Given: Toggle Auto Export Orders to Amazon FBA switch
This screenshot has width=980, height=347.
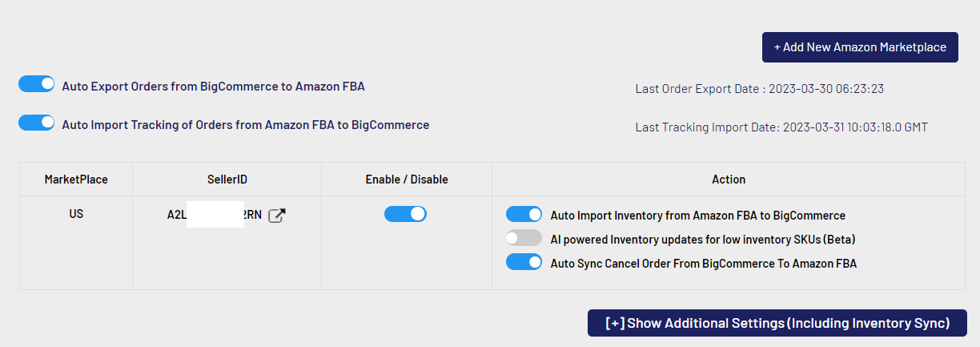Looking at the screenshot, I should click(x=36, y=84).
